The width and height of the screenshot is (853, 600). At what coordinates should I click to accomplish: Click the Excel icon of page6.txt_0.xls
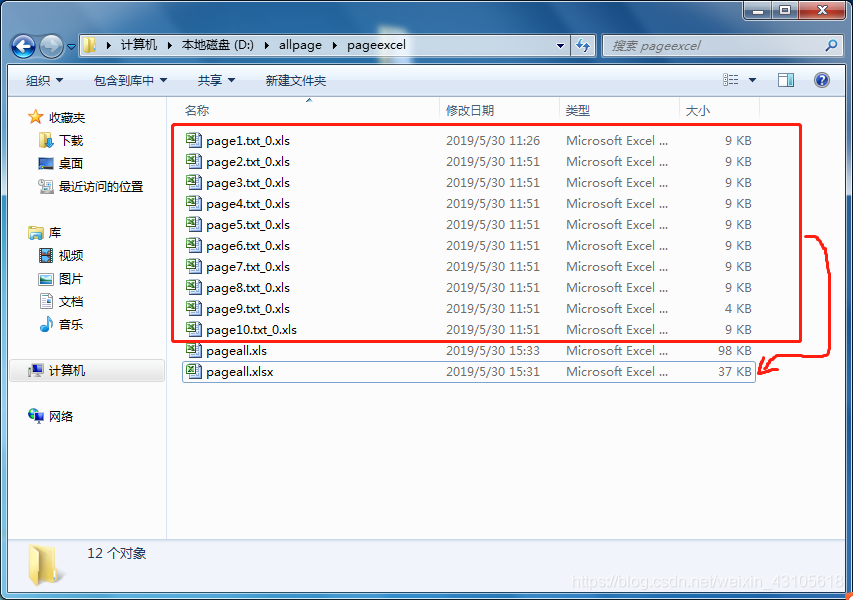click(194, 245)
